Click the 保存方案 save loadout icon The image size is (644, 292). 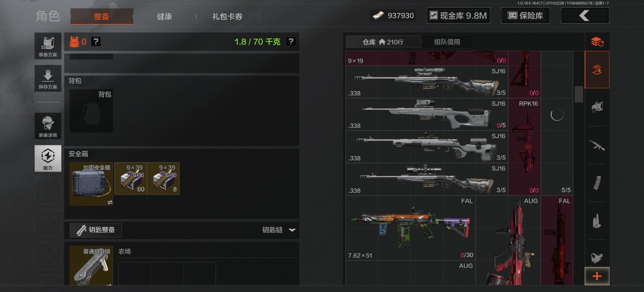tap(48, 78)
